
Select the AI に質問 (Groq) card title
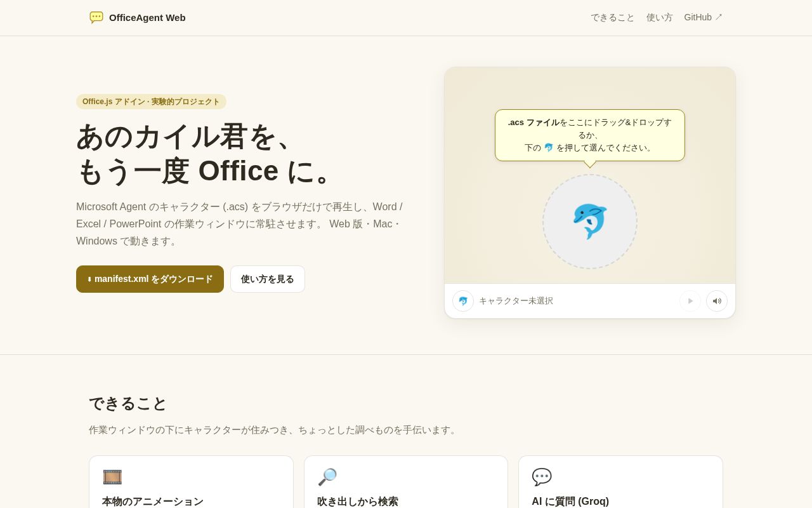click(x=570, y=502)
